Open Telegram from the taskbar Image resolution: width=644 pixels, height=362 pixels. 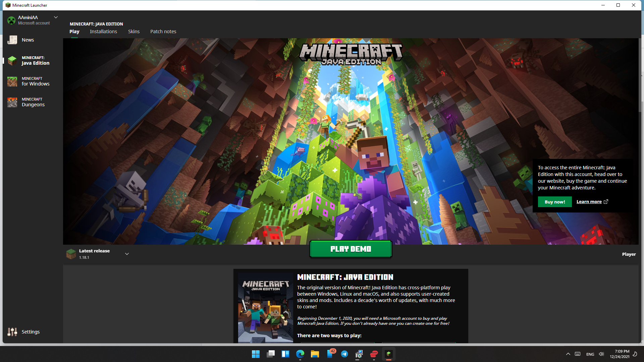pyautogui.click(x=344, y=354)
